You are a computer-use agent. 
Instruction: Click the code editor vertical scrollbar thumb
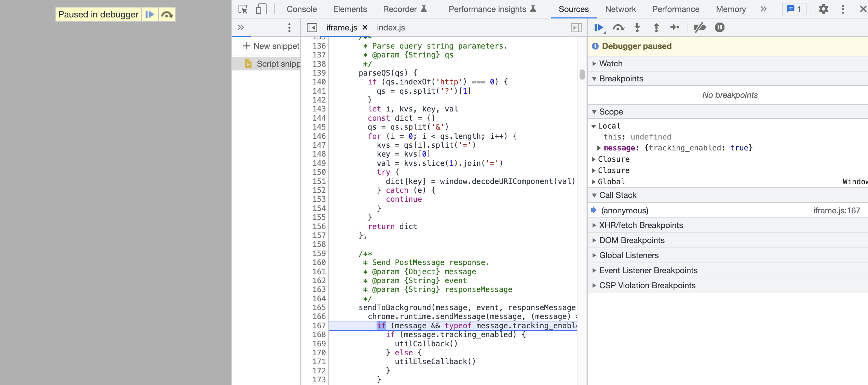point(582,74)
